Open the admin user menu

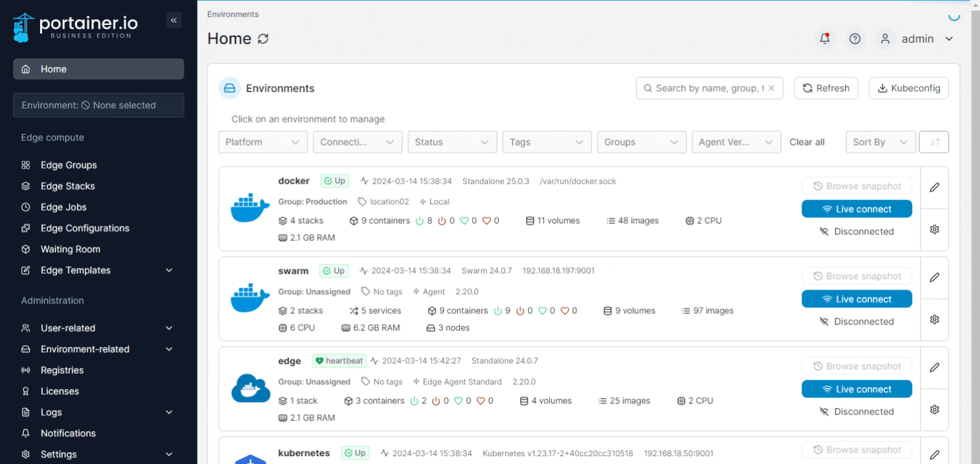[918, 39]
